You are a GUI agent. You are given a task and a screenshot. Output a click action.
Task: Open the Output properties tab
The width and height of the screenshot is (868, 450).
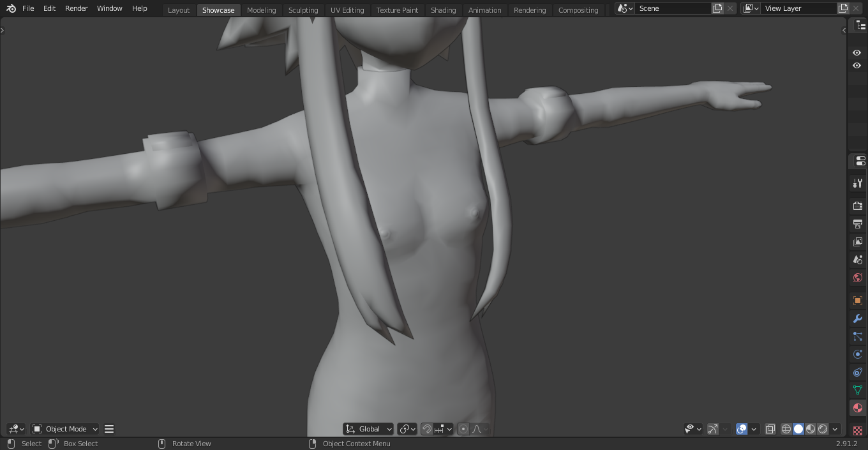[x=857, y=224]
